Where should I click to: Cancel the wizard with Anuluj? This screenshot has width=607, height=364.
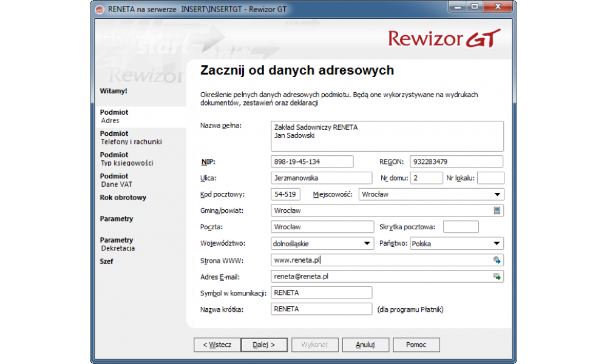click(x=365, y=345)
